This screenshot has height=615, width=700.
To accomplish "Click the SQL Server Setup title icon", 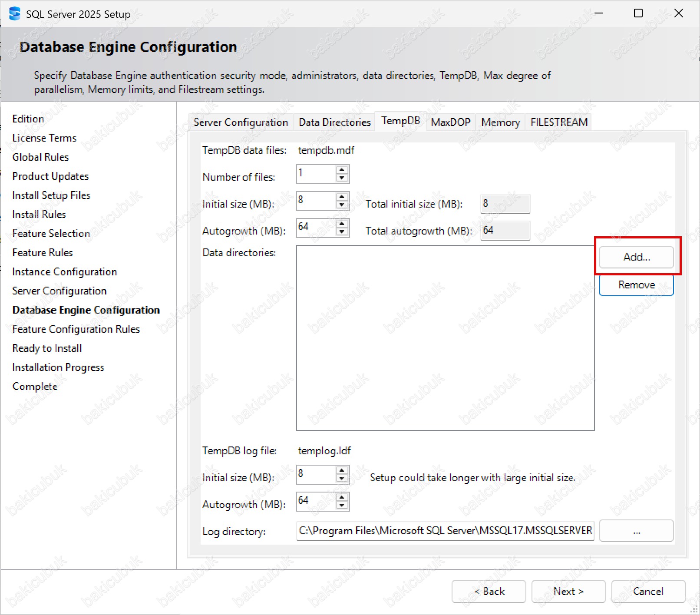I will (x=15, y=14).
